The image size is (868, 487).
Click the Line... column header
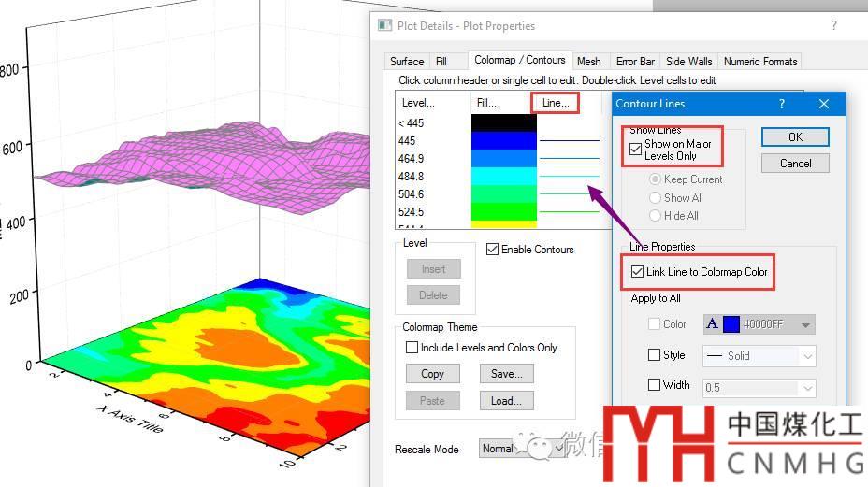tap(556, 103)
